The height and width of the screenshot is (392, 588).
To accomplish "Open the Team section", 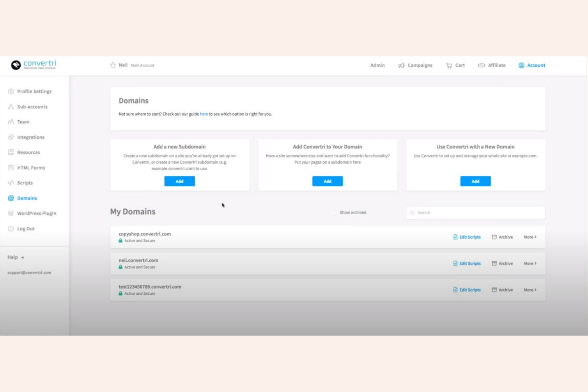I will pyautogui.click(x=23, y=122).
